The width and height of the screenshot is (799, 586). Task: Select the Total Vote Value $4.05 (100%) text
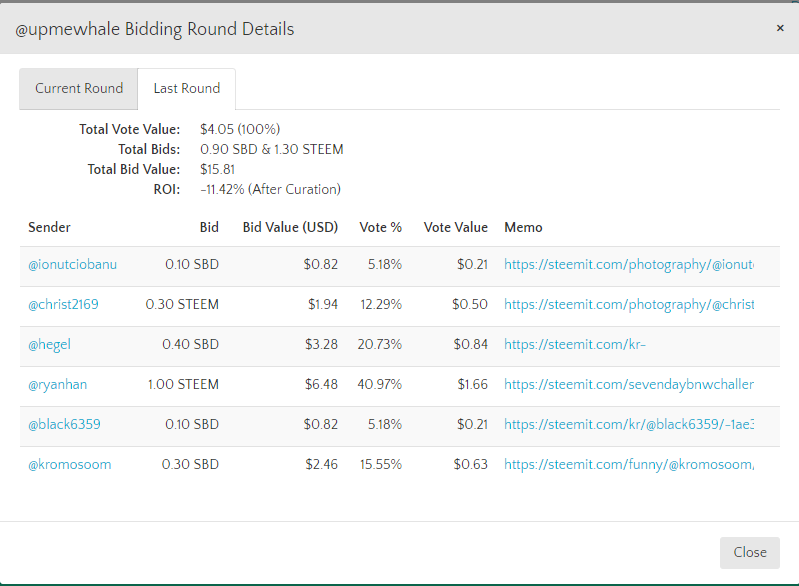pyautogui.click(x=240, y=129)
